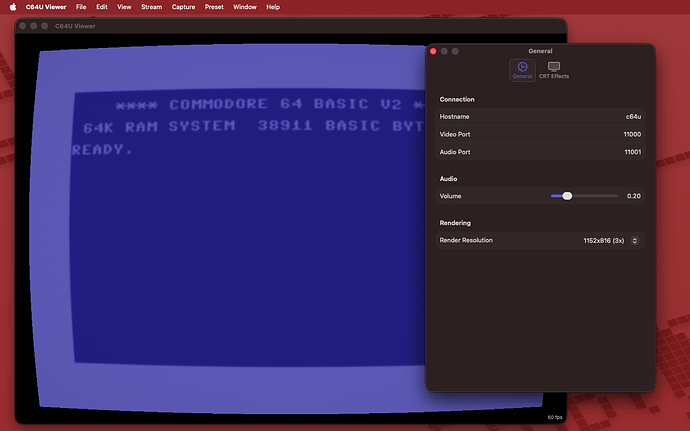Screen dimensions: 690x431
Task: Click the zoom button of General window
Action: click(455, 52)
